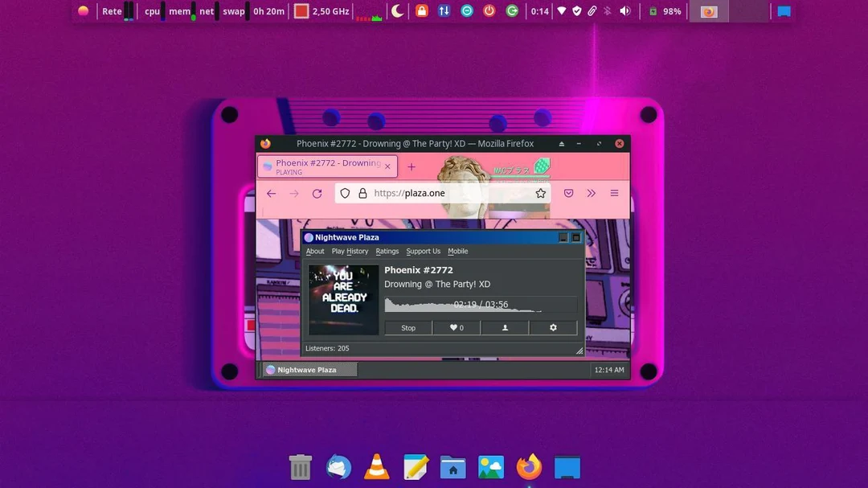Open the user account icon in the player

click(504, 327)
